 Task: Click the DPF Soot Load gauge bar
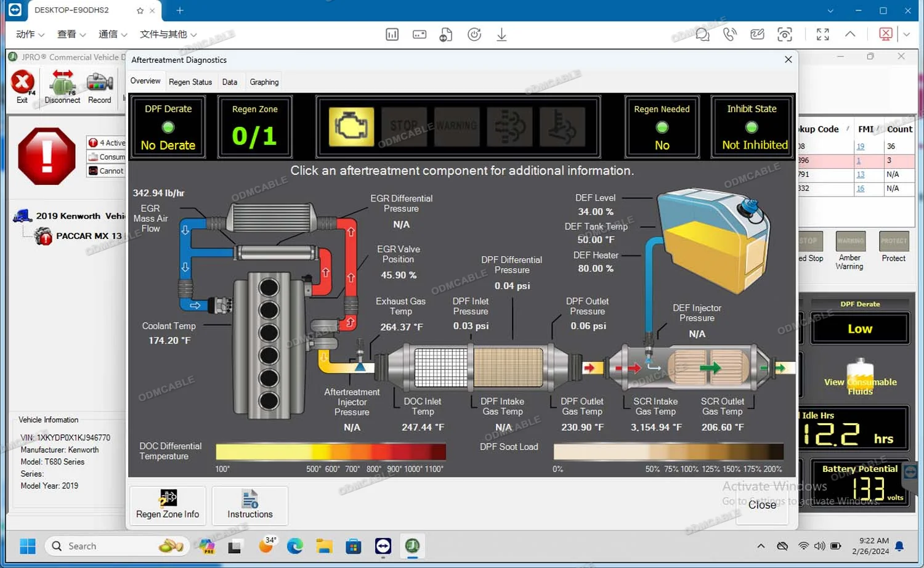tap(668, 452)
